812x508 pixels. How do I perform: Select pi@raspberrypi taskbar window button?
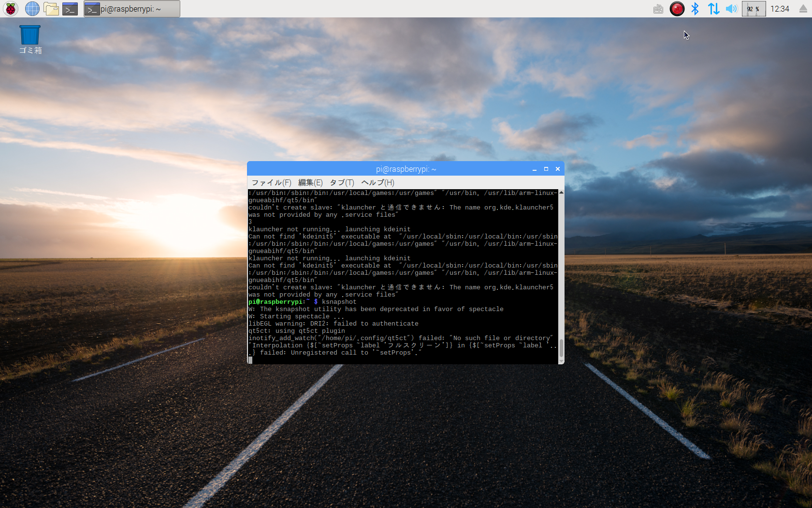[x=132, y=9]
